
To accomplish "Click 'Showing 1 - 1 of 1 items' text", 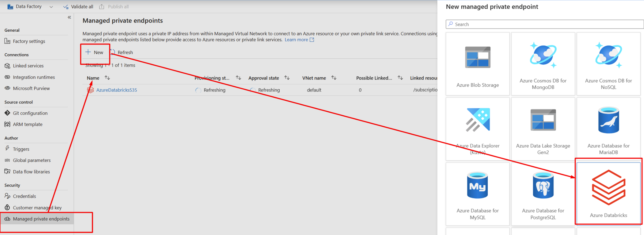I will [110, 65].
